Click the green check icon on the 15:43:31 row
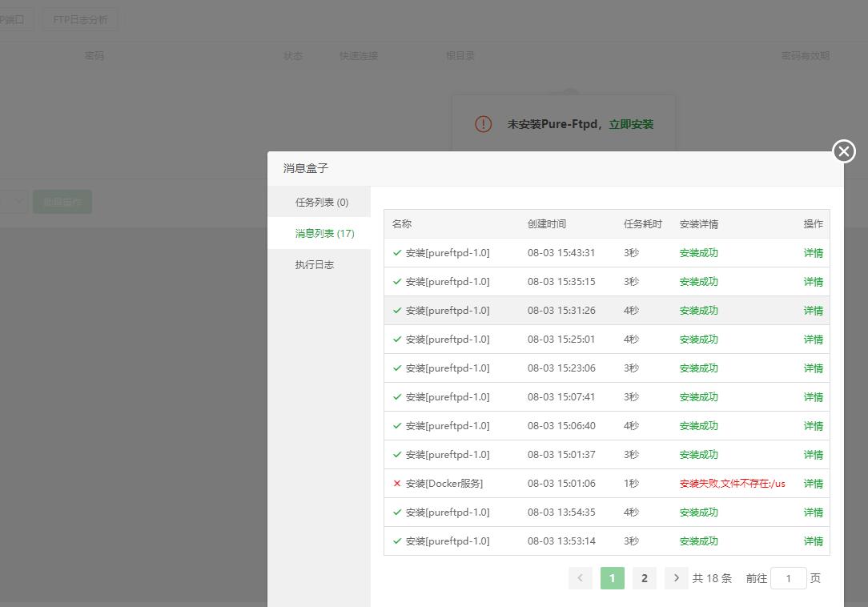The height and width of the screenshot is (607, 868). click(397, 253)
